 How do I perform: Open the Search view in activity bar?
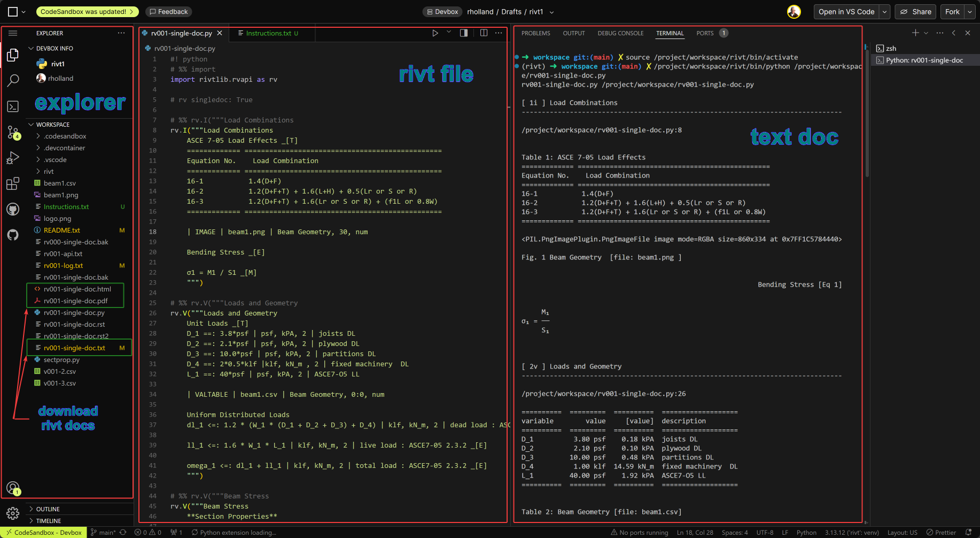pos(13,81)
